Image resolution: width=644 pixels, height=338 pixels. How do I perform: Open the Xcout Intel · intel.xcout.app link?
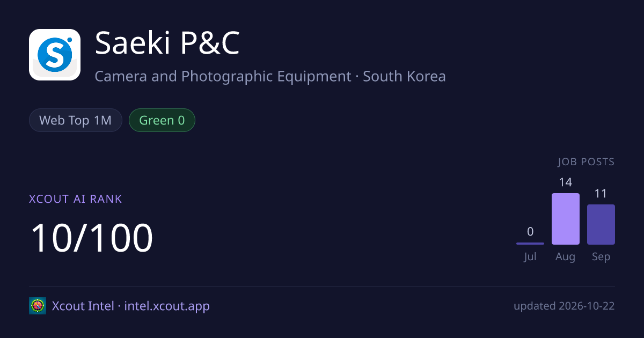(x=131, y=306)
